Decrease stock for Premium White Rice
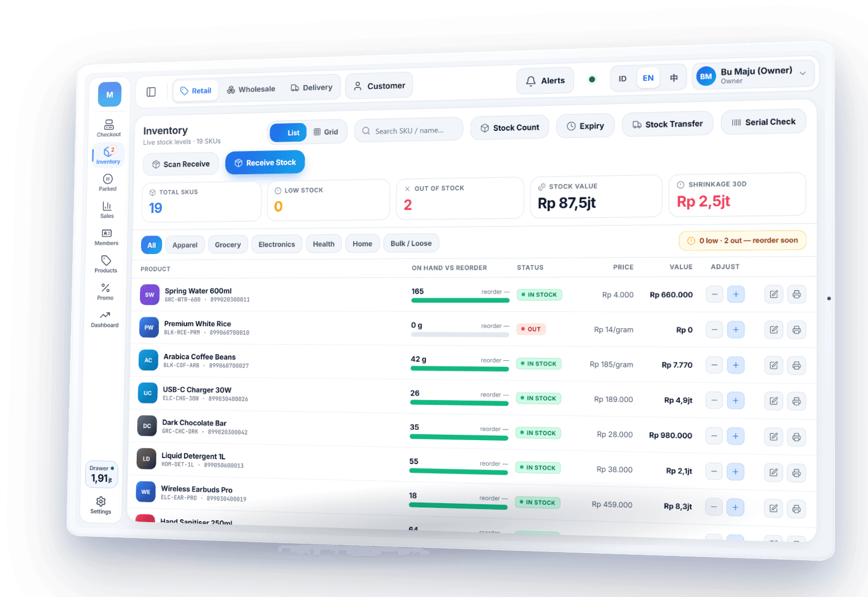 pos(714,329)
